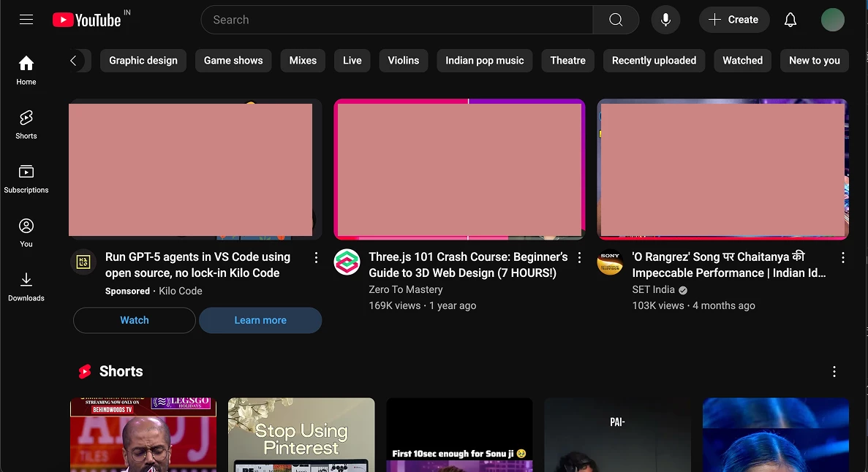Click the Shorts section logo icon
Image resolution: width=868 pixels, height=472 pixels.
pyautogui.click(x=85, y=371)
